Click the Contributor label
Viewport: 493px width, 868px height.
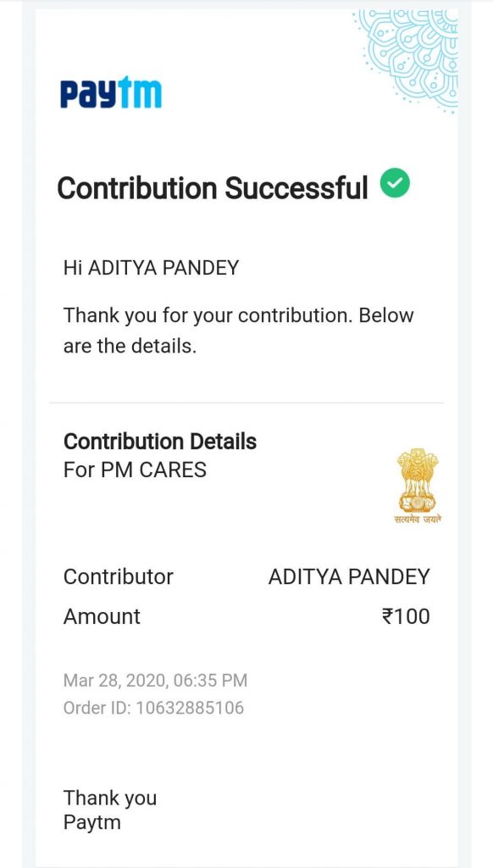coord(119,576)
